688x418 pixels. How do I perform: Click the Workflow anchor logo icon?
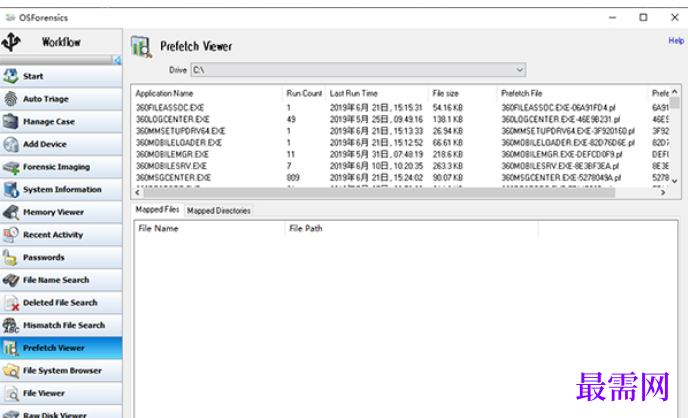click(x=11, y=42)
